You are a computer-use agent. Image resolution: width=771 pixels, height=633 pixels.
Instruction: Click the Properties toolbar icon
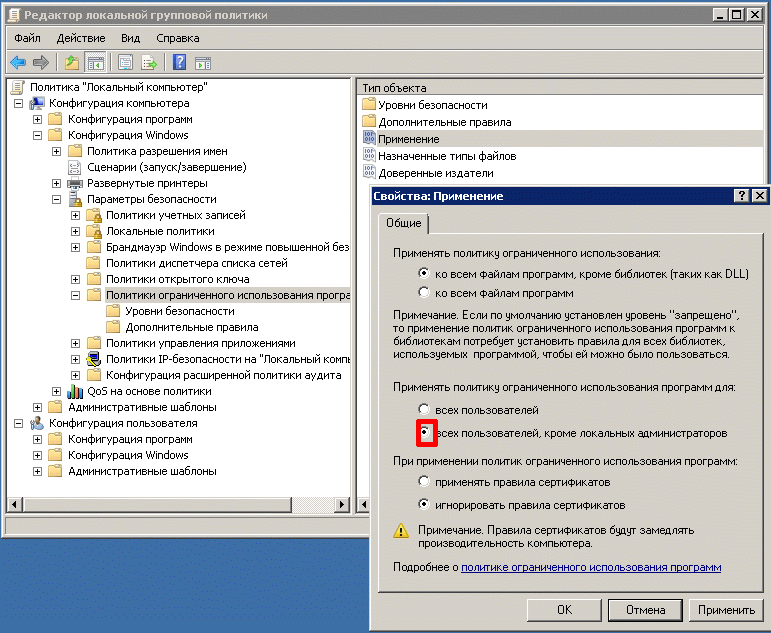(125, 62)
